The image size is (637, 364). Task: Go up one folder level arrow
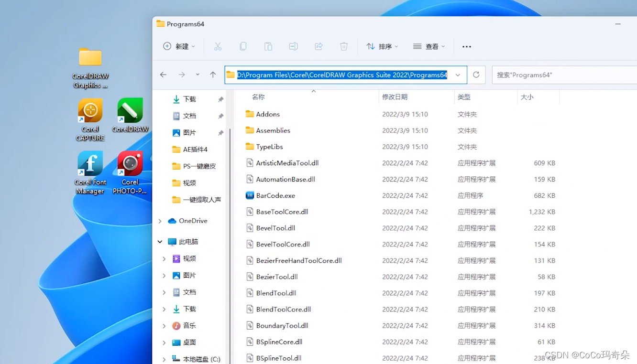tap(213, 75)
